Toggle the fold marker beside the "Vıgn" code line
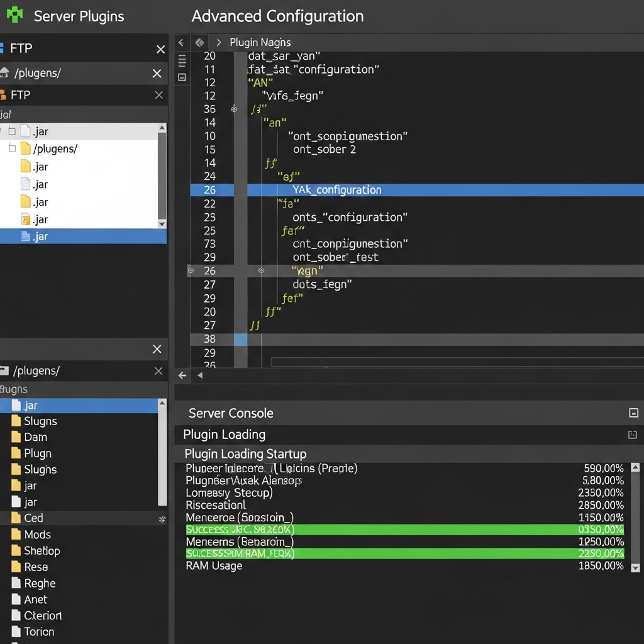 pyautogui.click(x=261, y=270)
